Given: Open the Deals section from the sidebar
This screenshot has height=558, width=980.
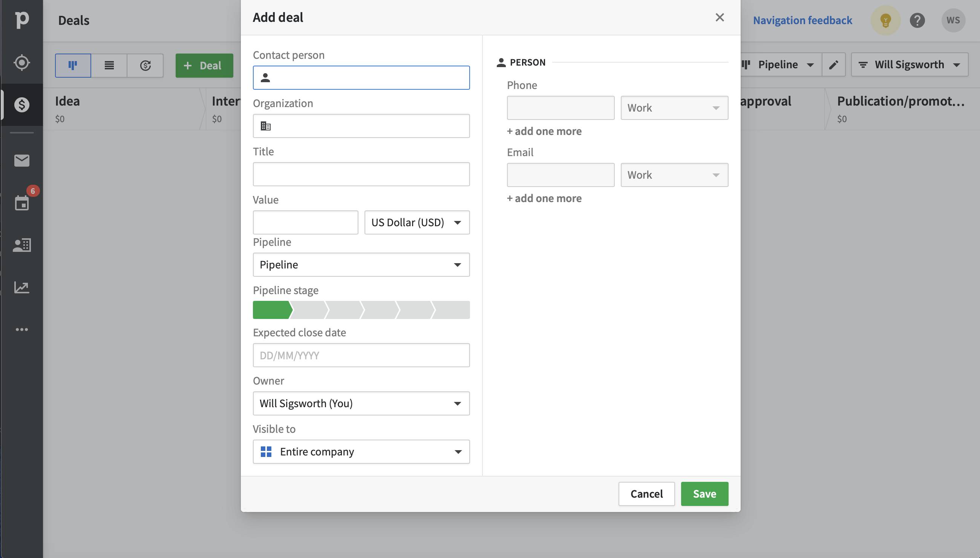Looking at the screenshot, I should (22, 105).
